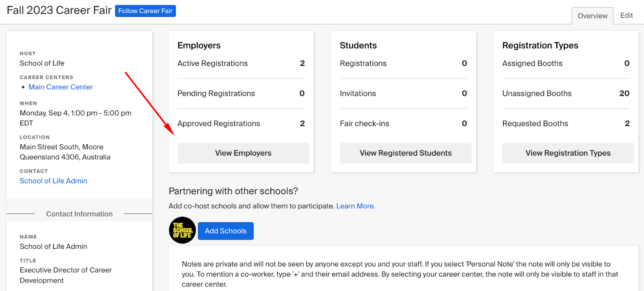Click the date Monday, Sep 4 text

pos(76,118)
